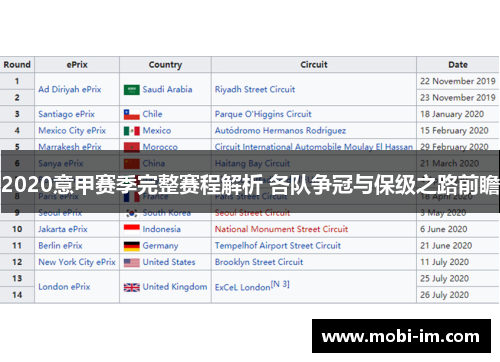
Task: Select the 18 January 2020 date cell
Action: 458,114
